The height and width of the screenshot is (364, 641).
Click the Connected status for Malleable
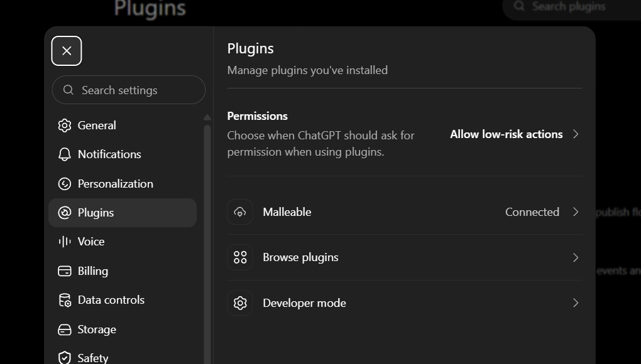coord(532,211)
